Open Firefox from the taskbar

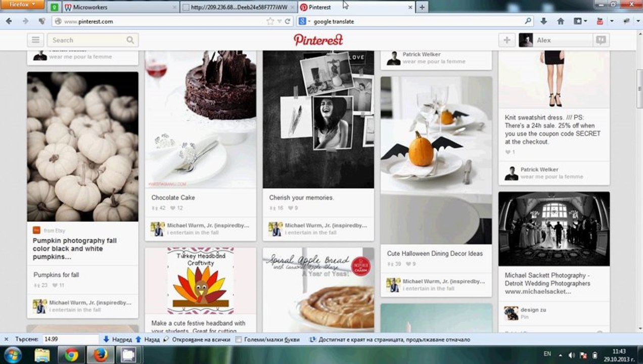(x=100, y=355)
